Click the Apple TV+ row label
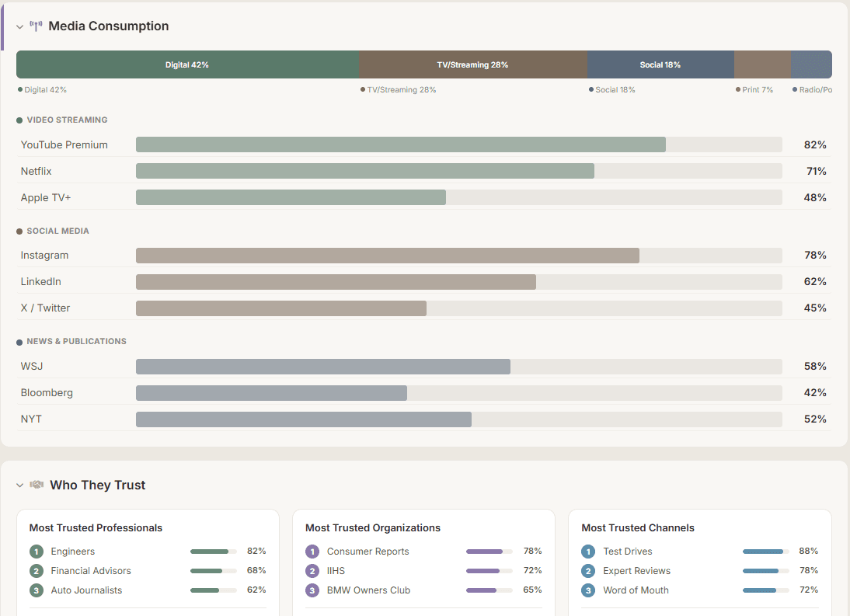 (46, 198)
